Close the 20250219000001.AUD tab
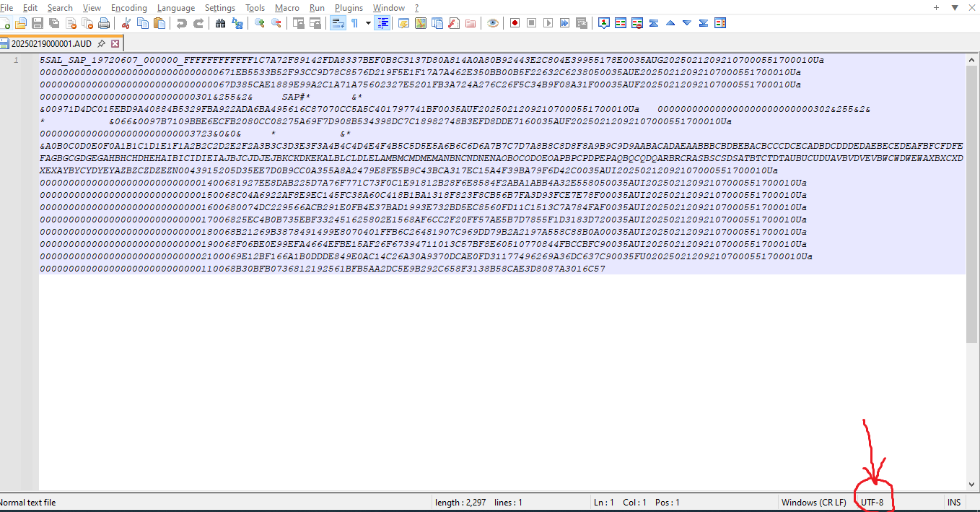The image size is (980, 512). pyautogui.click(x=114, y=43)
